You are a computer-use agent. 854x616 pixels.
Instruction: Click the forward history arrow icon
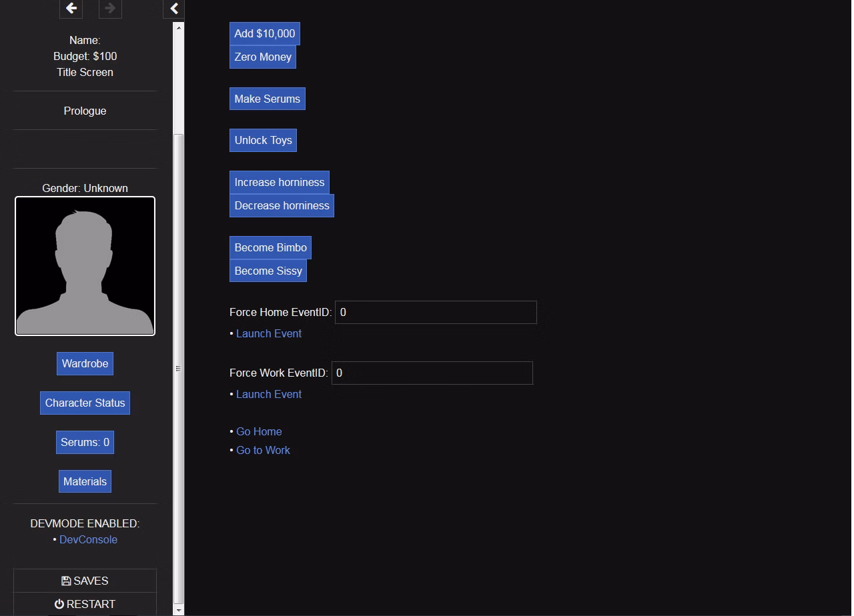[110, 9]
